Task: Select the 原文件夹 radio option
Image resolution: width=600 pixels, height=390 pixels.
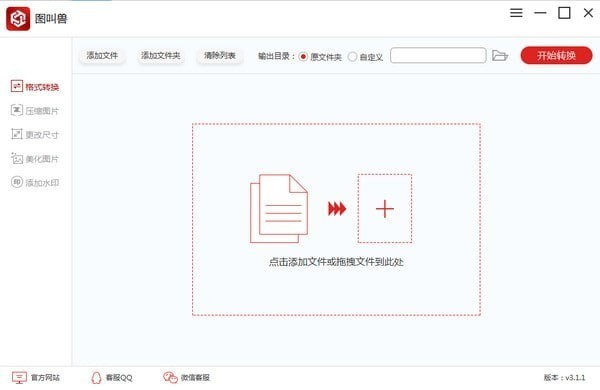Action: coord(303,57)
